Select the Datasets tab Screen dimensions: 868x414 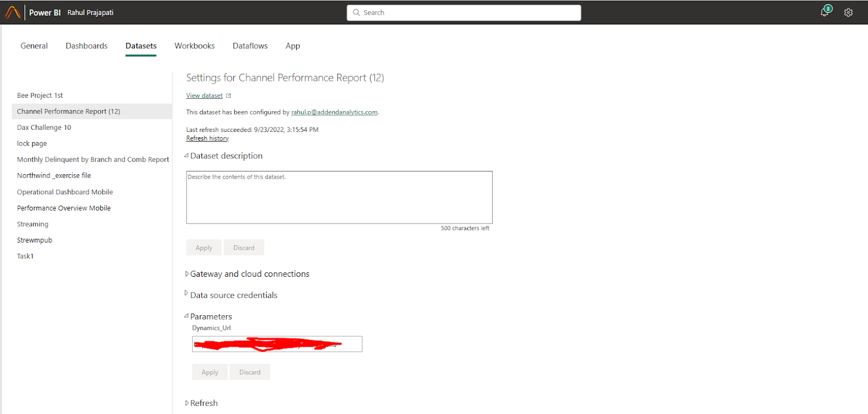coord(141,46)
